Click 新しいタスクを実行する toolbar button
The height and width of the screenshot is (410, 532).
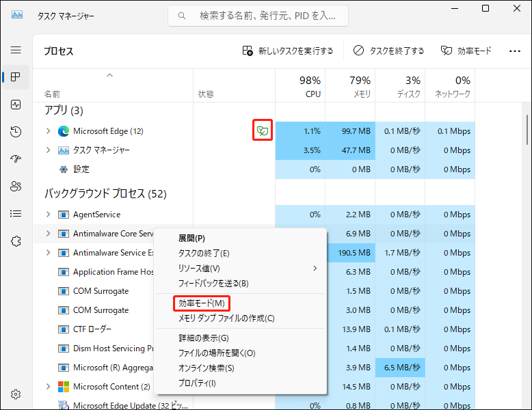[x=288, y=51]
